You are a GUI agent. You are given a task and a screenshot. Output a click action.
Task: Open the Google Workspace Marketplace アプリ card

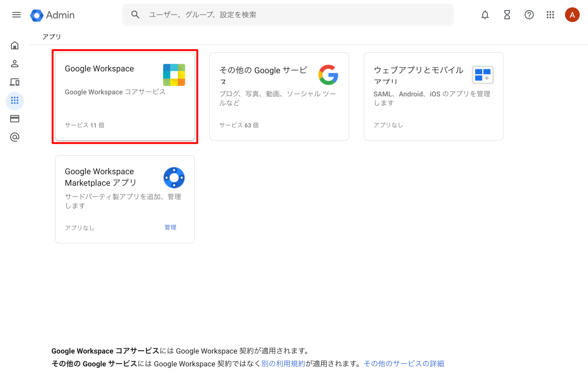pos(125,199)
